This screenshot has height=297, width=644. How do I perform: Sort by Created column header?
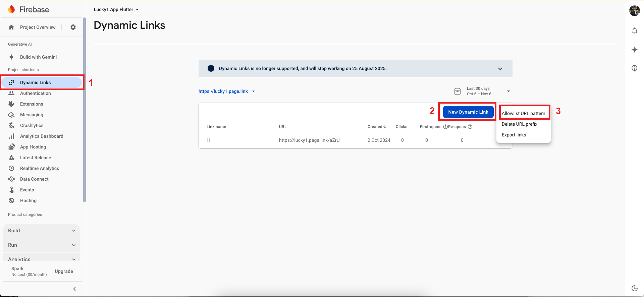pyautogui.click(x=377, y=127)
